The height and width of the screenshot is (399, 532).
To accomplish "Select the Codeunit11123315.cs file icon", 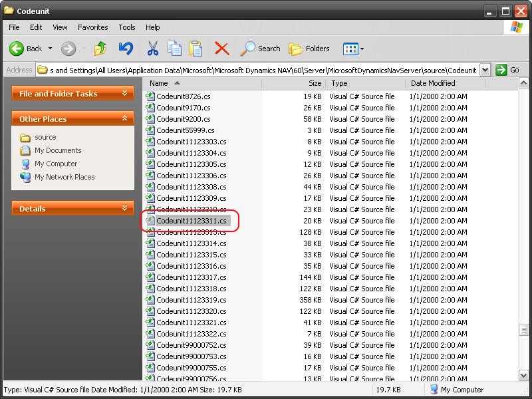I will pos(150,255).
